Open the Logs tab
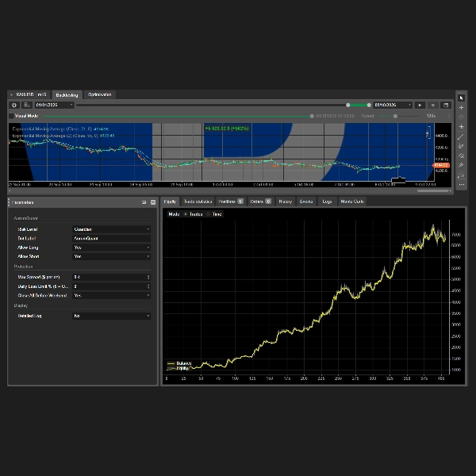The width and height of the screenshot is (476, 476). click(x=327, y=202)
